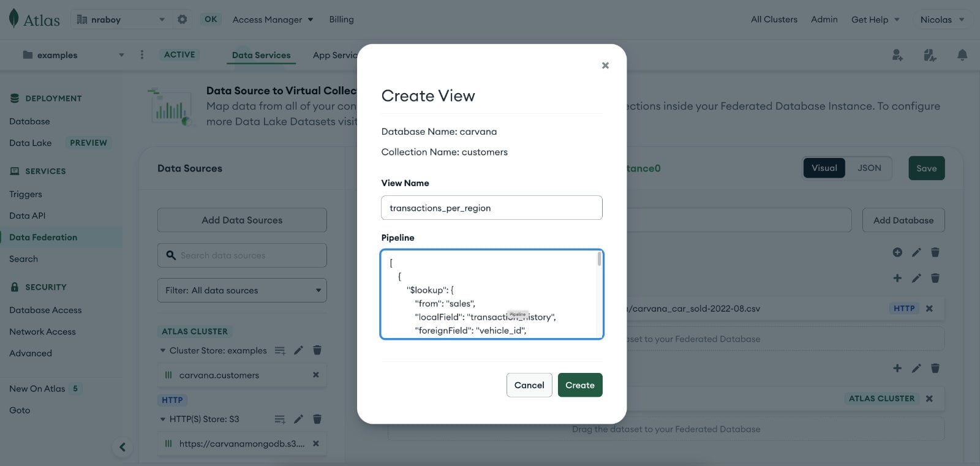The image size is (980, 466).
Task: Remove the carvana.customers data source
Action: point(316,375)
